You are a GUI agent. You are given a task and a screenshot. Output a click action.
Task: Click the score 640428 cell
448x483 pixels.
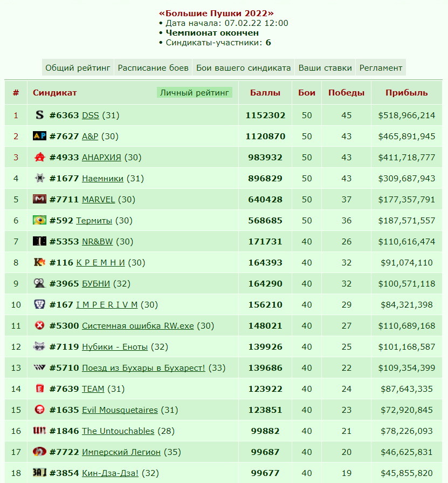tap(265, 199)
